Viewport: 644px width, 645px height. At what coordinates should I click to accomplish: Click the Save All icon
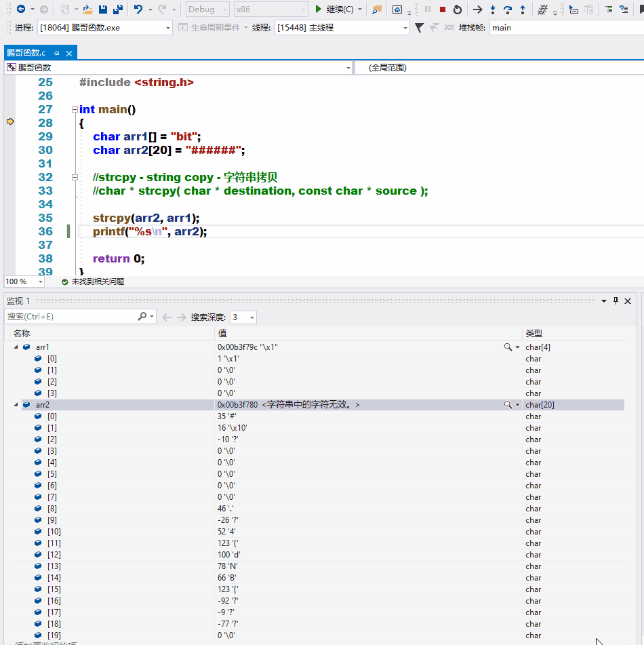(118, 9)
